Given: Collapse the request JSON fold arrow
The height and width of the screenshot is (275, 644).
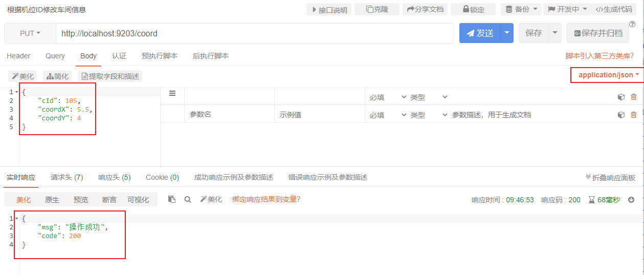Looking at the screenshot, I should [x=16, y=92].
